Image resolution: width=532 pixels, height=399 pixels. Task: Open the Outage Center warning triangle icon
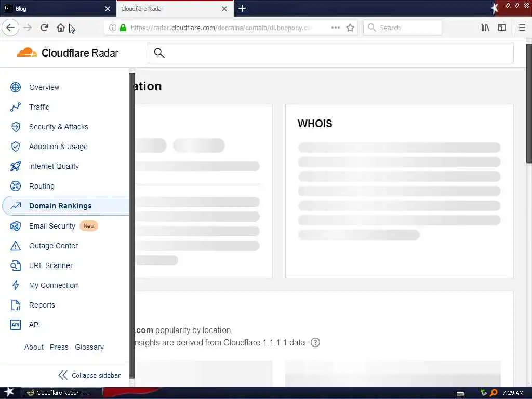[16, 246]
